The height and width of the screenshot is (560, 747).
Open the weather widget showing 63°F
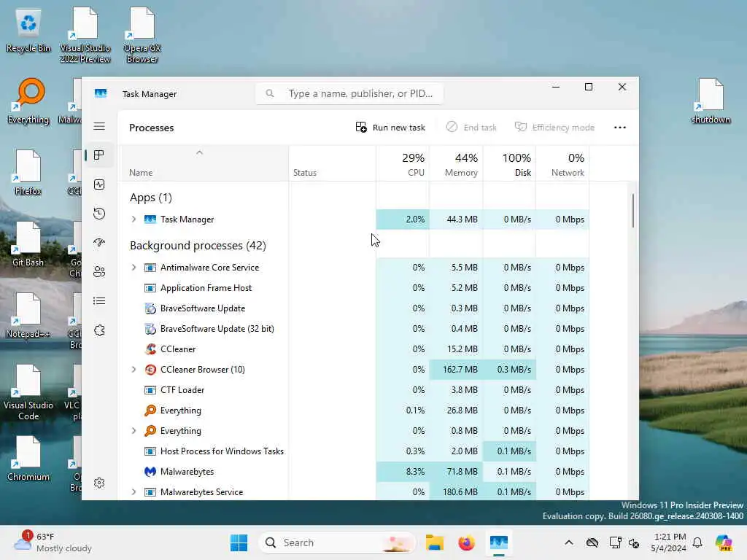coord(53,542)
